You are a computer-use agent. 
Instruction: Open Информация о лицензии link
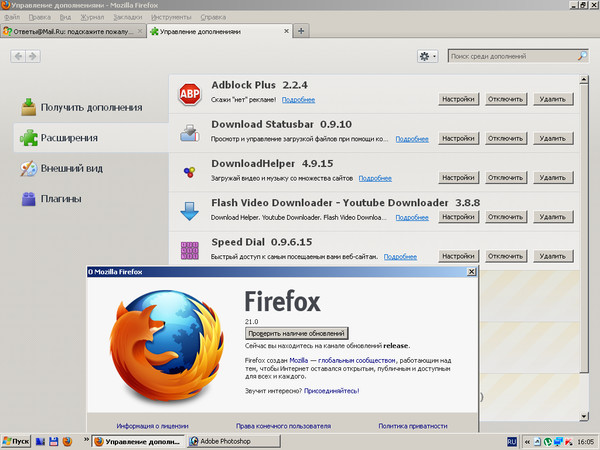point(152,426)
